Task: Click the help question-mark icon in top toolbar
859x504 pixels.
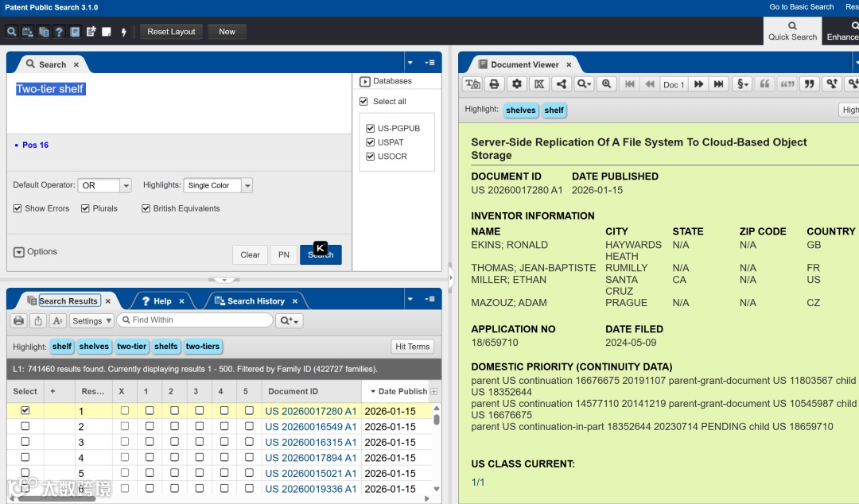Action: (59, 32)
